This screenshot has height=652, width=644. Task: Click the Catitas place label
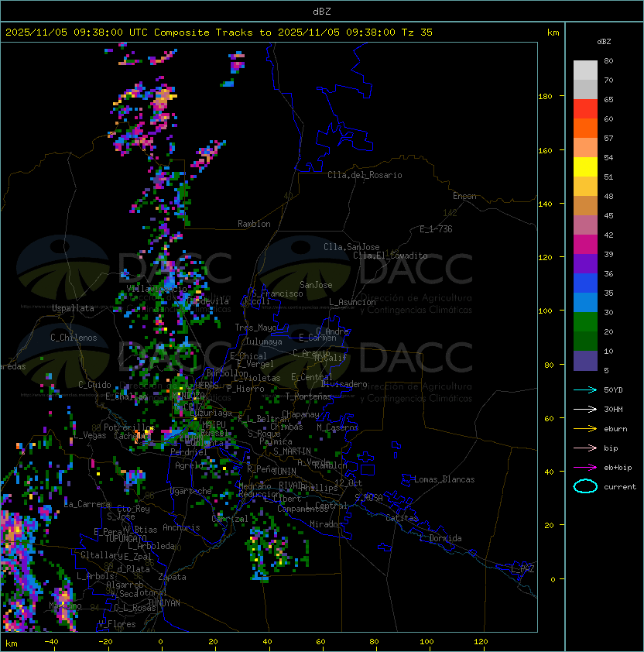click(x=402, y=518)
